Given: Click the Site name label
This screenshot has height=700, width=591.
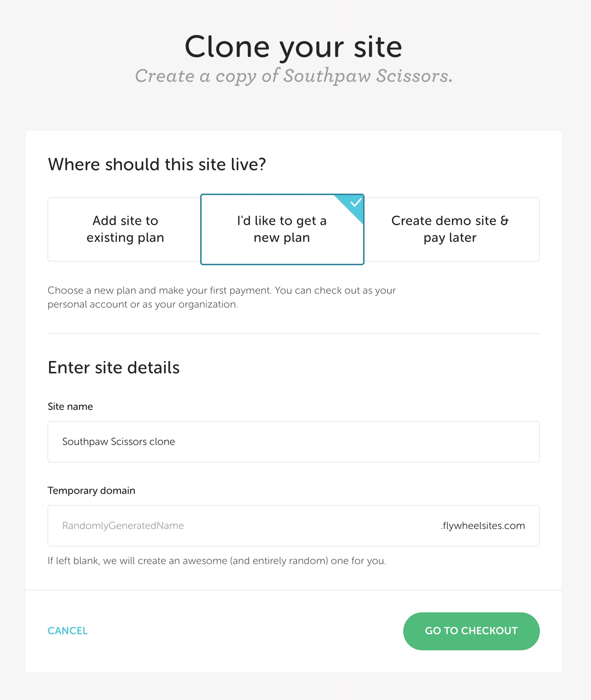Looking at the screenshot, I should click(70, 407).
